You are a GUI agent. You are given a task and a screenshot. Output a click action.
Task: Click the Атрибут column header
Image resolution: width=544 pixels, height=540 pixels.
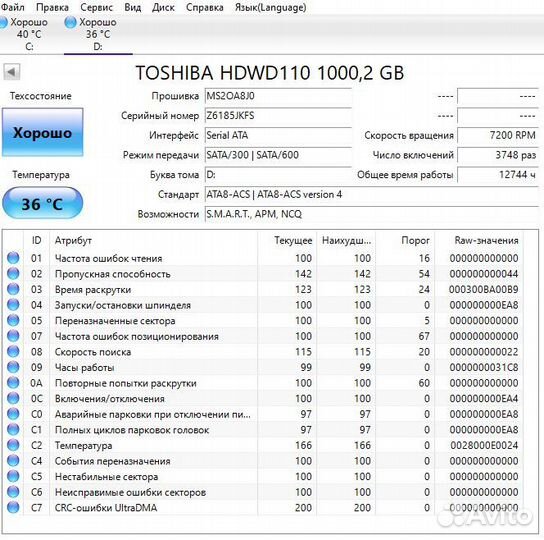point(153,240)
